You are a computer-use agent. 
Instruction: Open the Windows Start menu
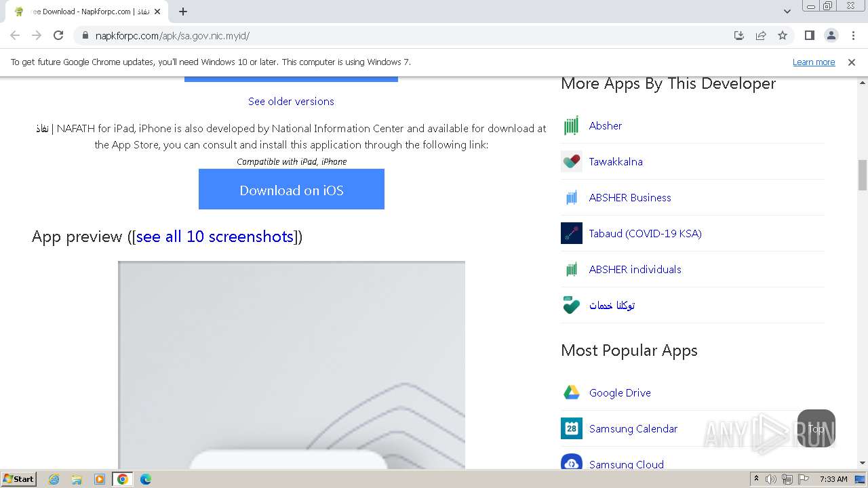[x=19, y=479]
